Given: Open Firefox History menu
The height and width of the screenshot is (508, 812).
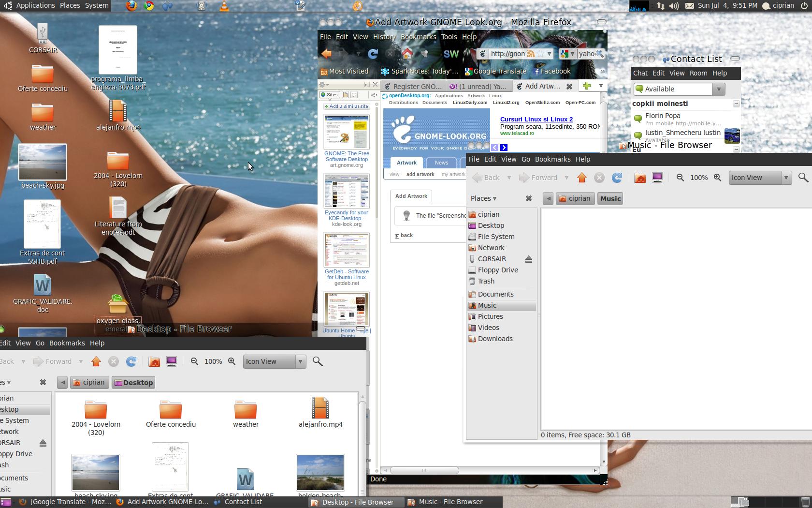Looking at the screenshot, I should click(x=384, y=37).
